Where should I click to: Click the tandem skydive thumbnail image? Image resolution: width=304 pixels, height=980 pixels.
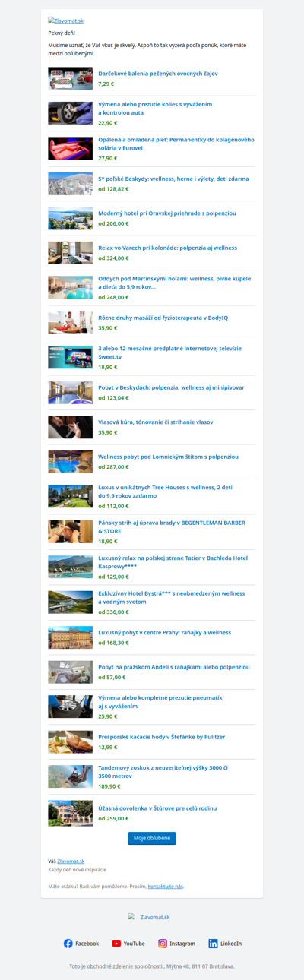(70, 776)
